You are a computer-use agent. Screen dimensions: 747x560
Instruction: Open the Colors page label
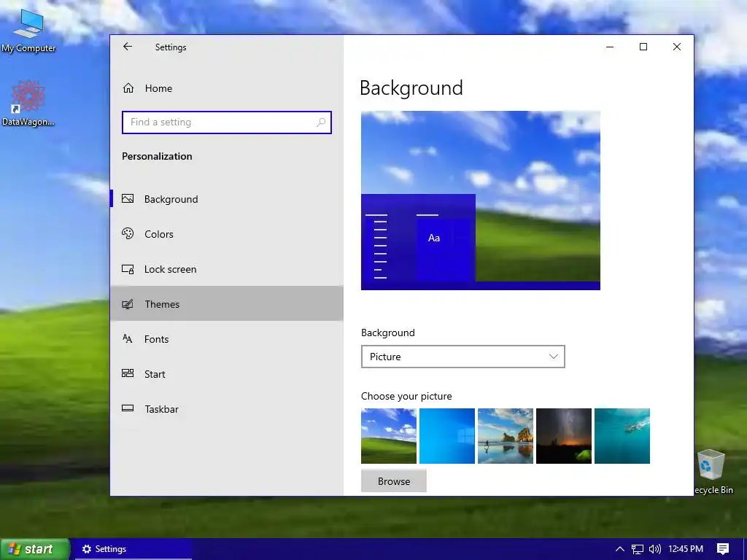(x=159, y=234)
